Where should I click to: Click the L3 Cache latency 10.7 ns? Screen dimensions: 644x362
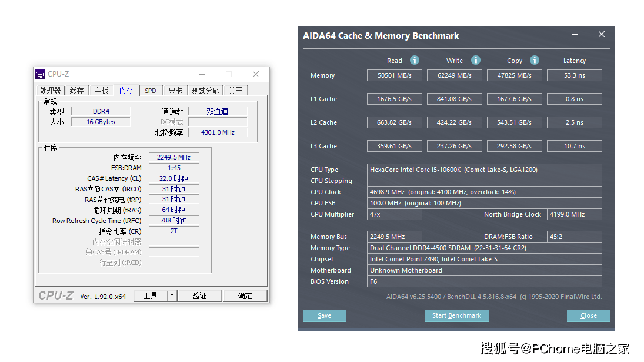(x=574, y=146)
